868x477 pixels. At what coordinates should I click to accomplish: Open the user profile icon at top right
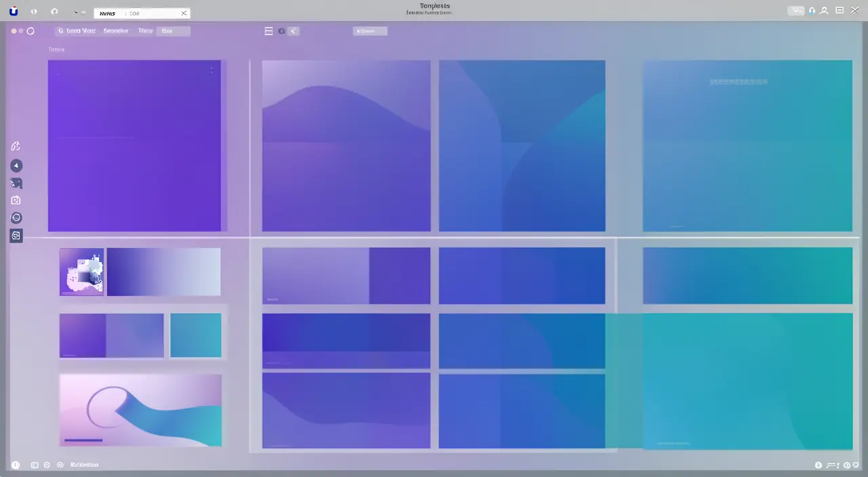click(x=825, y=11)
